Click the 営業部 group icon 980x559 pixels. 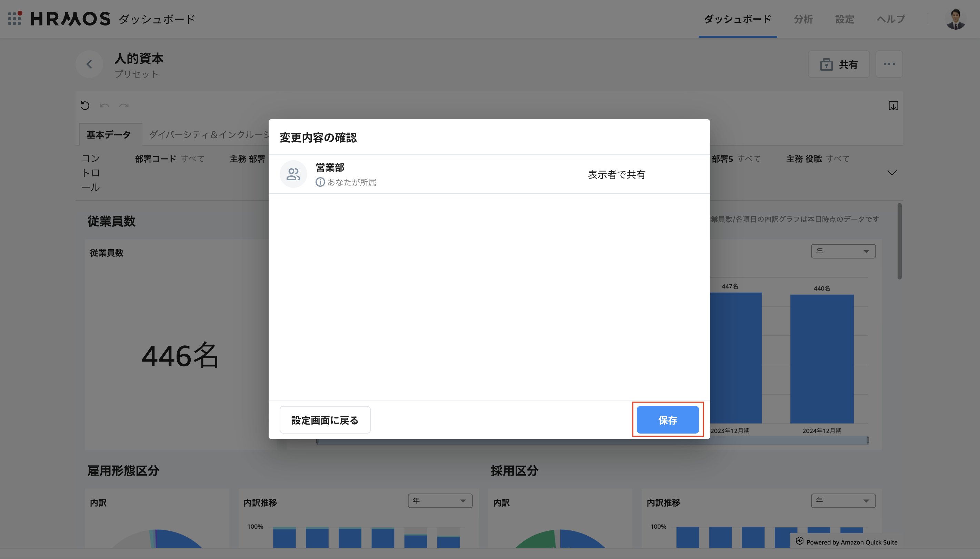pyautogui.click(x=293, y=174)
